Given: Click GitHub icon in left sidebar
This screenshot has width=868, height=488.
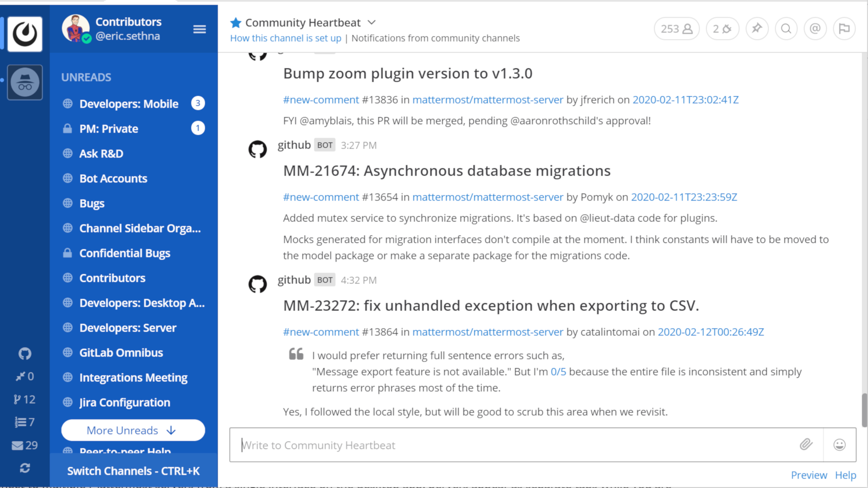Looking at the screenshot, I should 25,353.
